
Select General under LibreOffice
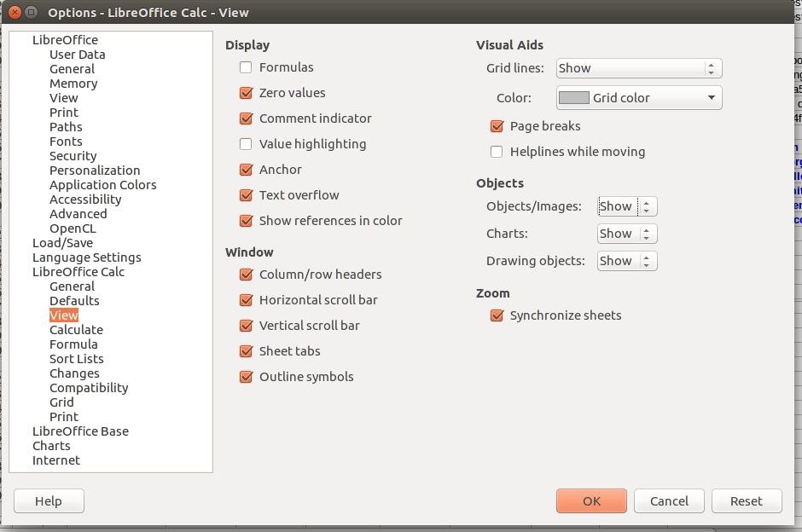pos(73,69)
